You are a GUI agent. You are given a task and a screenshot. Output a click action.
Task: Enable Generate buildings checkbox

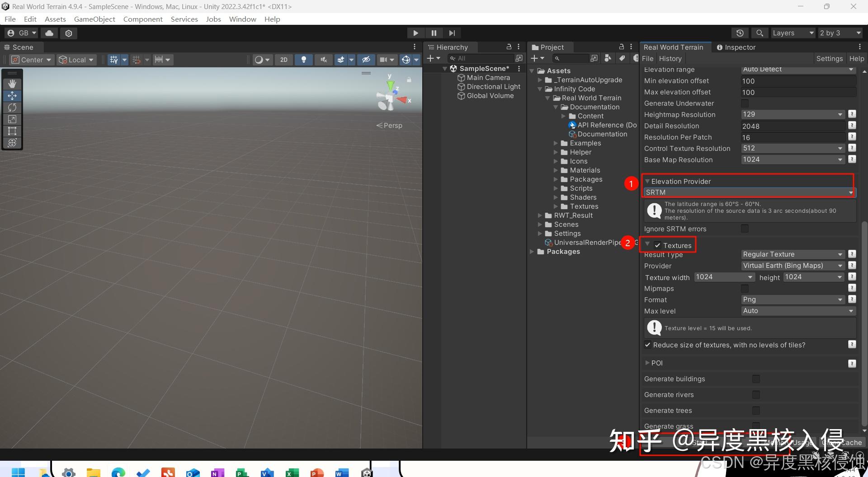click(x=757, y=379)
